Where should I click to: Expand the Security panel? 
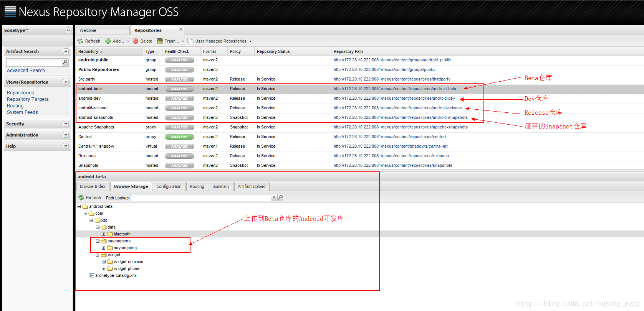coord(66,124)
